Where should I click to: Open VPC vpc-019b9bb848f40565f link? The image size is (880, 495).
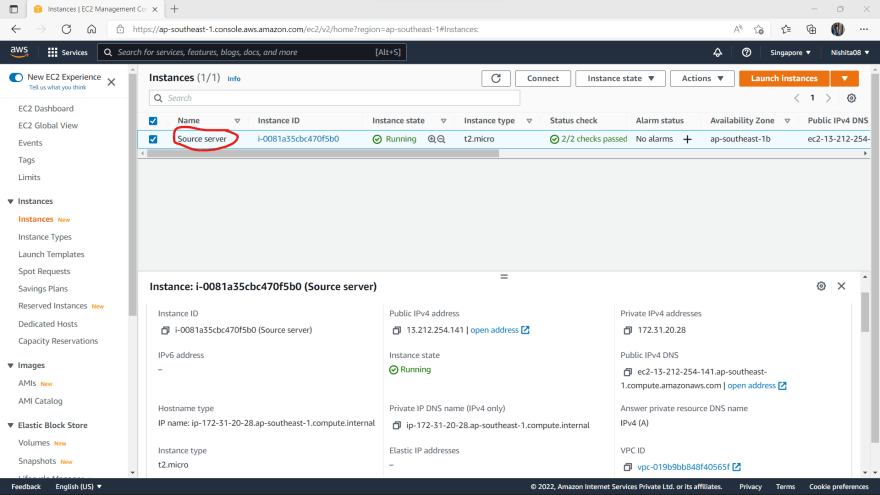pos(689,467)
